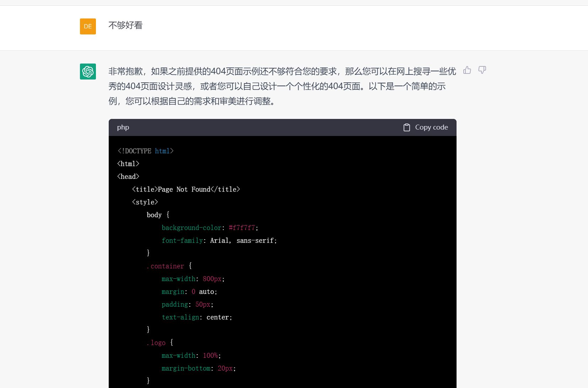Click the thumbs up icon on the response

click(x=467, y=70)
